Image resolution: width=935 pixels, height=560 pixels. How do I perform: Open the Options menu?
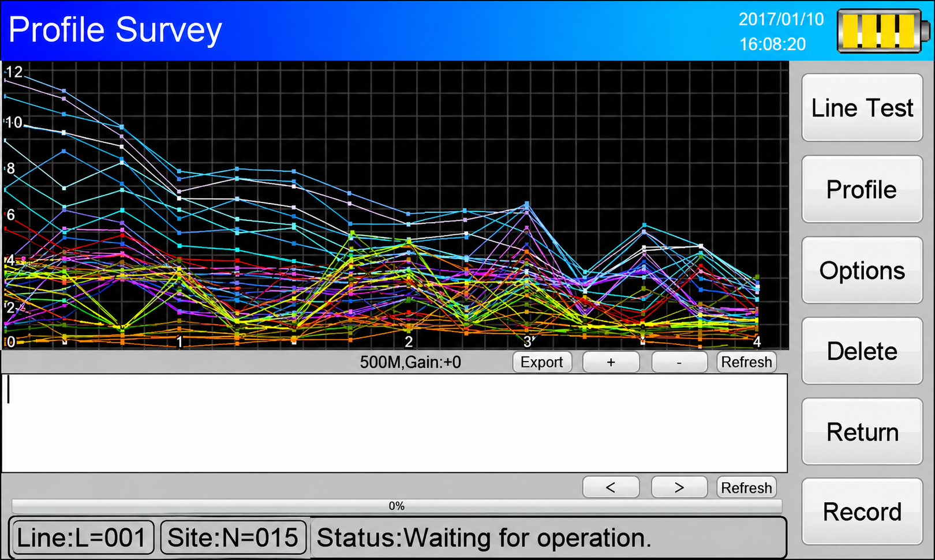pos(862,270)
